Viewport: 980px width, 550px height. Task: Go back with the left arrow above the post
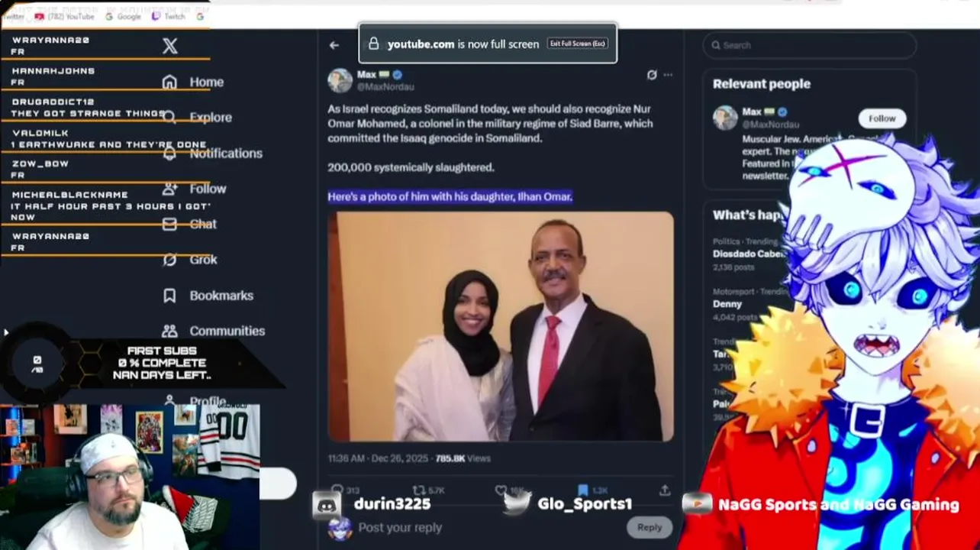point(334,45)
